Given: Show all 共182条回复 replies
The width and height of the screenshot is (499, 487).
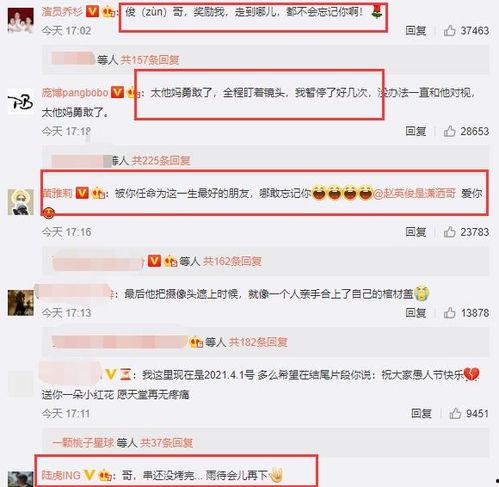Looking at the screenshot, I should (258, 342).
